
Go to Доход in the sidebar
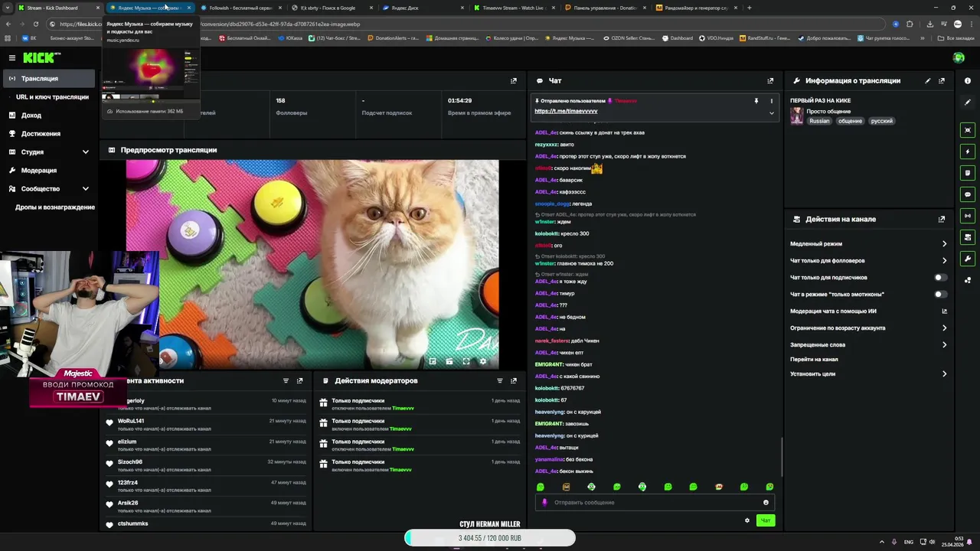point(49,115)
